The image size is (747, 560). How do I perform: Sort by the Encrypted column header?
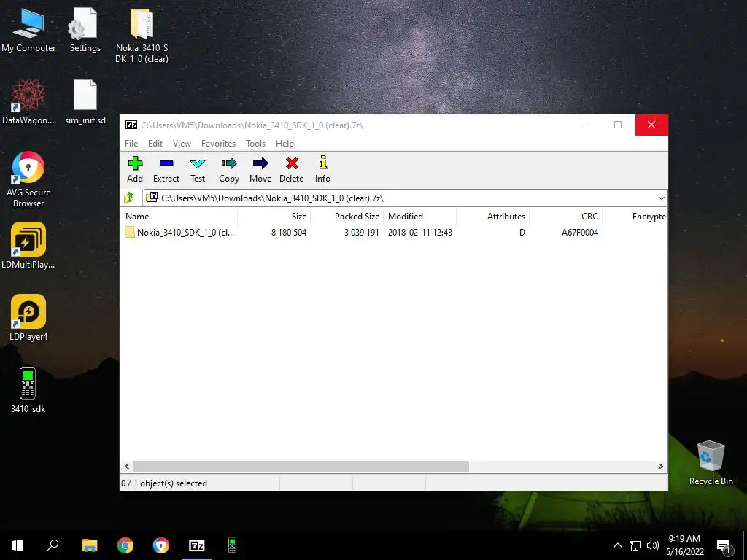[x=635, y=216]
